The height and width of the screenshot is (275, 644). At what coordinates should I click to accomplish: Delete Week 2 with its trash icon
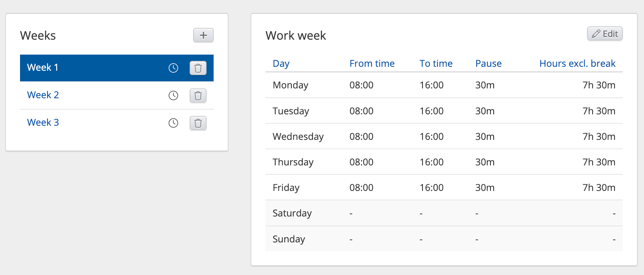tap(198, 95)
